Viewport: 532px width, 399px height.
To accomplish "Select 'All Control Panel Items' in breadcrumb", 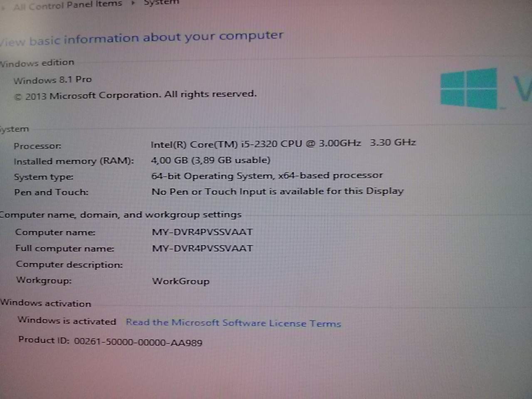I will (67, 5).
